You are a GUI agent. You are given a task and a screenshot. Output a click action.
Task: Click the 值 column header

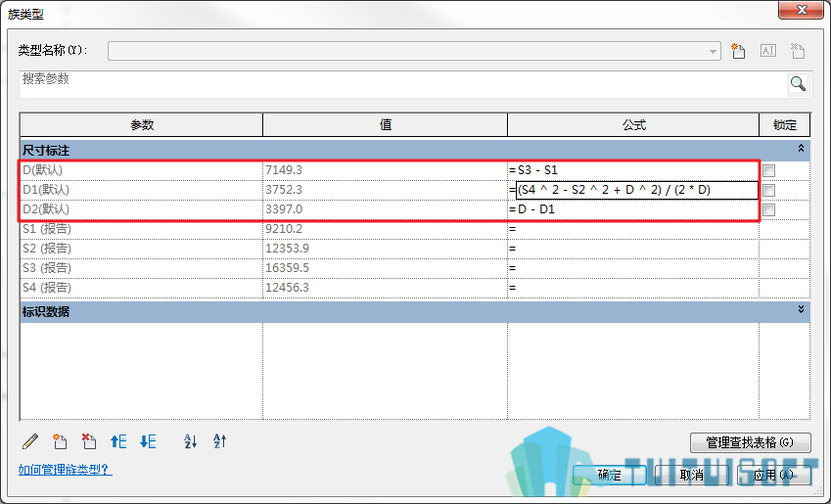click(386, 125)
